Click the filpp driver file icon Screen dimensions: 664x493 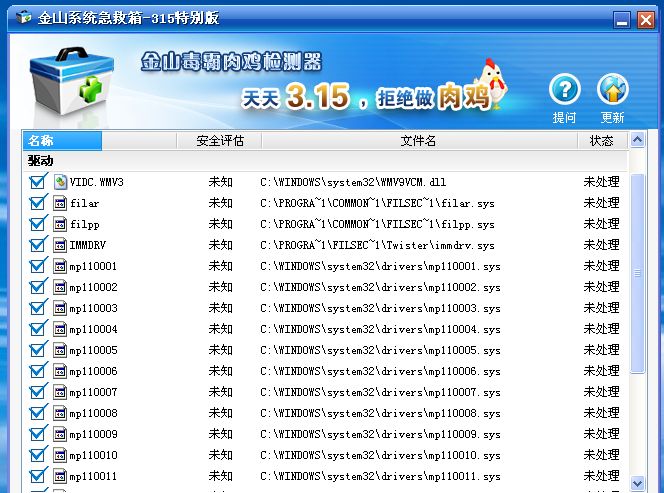pos(60,224)
